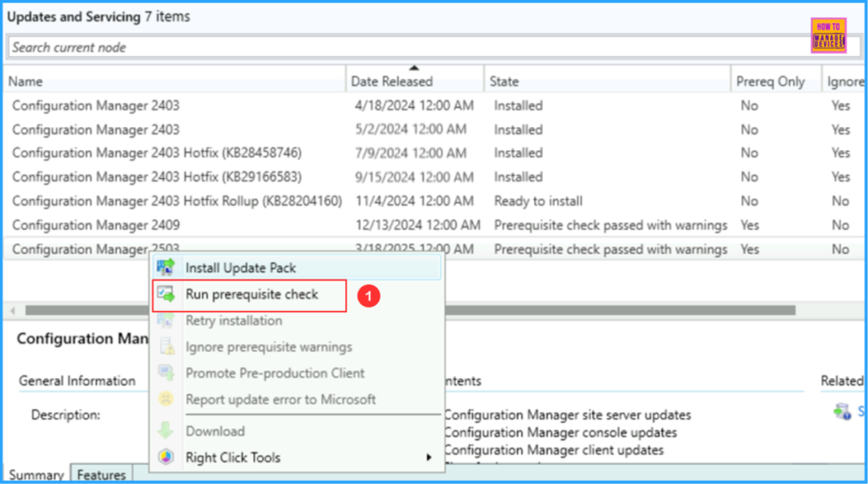Click the General Information heading
Image resolution: width=868 pixels, height=484 pixels.
(77, 381)
